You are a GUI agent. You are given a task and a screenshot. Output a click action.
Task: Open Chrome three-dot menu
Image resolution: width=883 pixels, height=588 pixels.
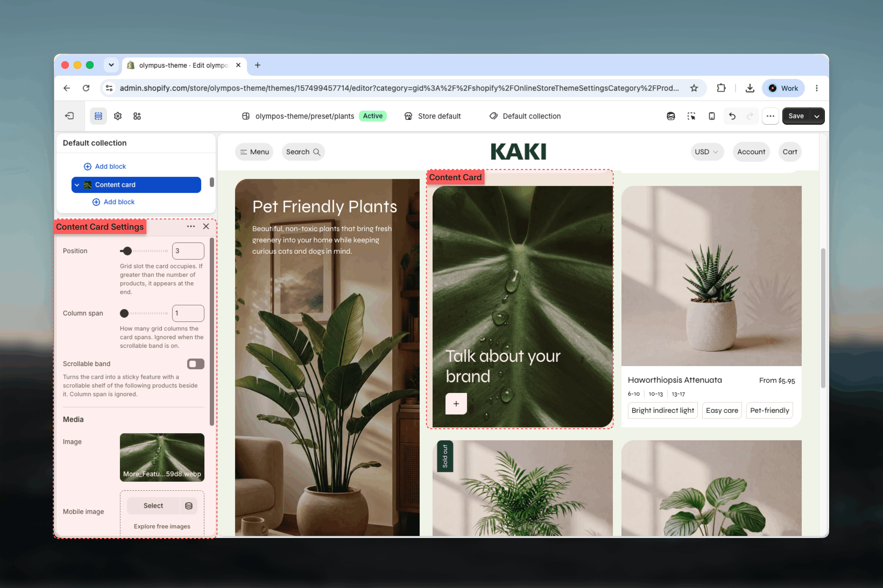click(x=817, y=88)
